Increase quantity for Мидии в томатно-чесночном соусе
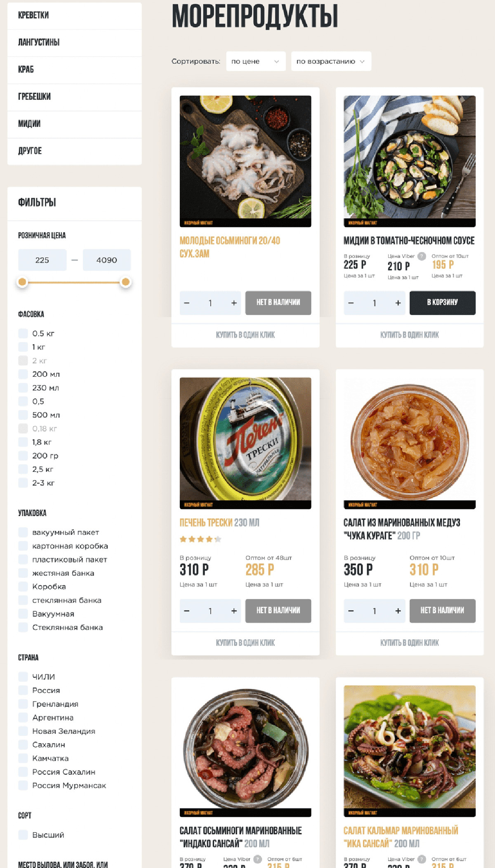This screenshot has width=495, height=868. [398, 303]
